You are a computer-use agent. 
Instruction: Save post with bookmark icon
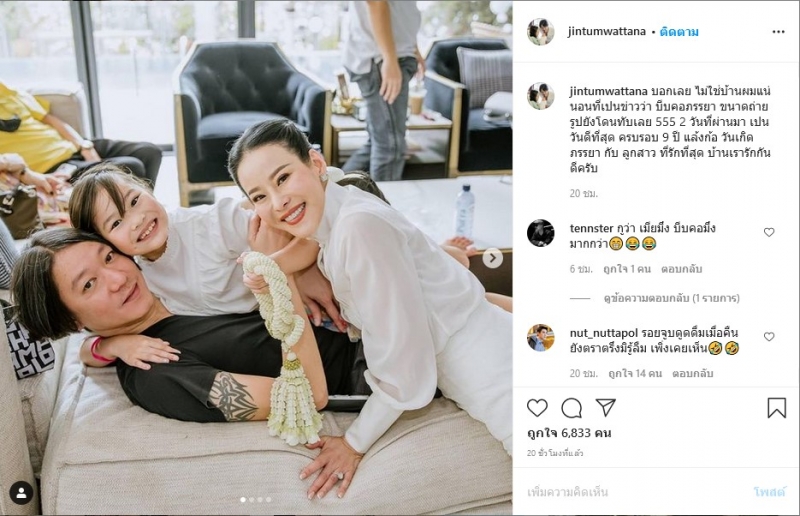pyautogui.click(x=777, y=408)
